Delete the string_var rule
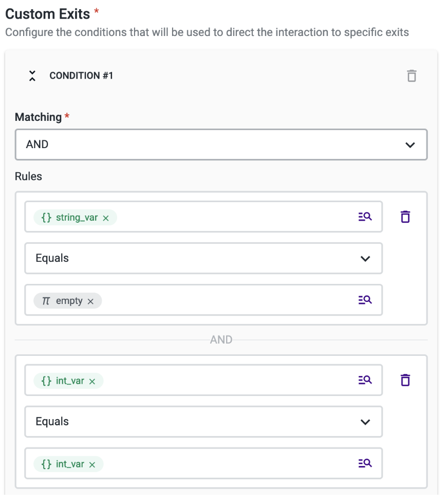448x504 pixels. (405, 217)
